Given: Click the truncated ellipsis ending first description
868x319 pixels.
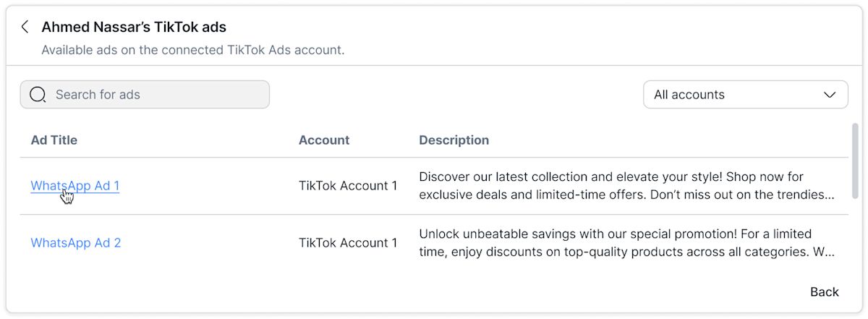Looking at the screenshot, I should point(829,195).
